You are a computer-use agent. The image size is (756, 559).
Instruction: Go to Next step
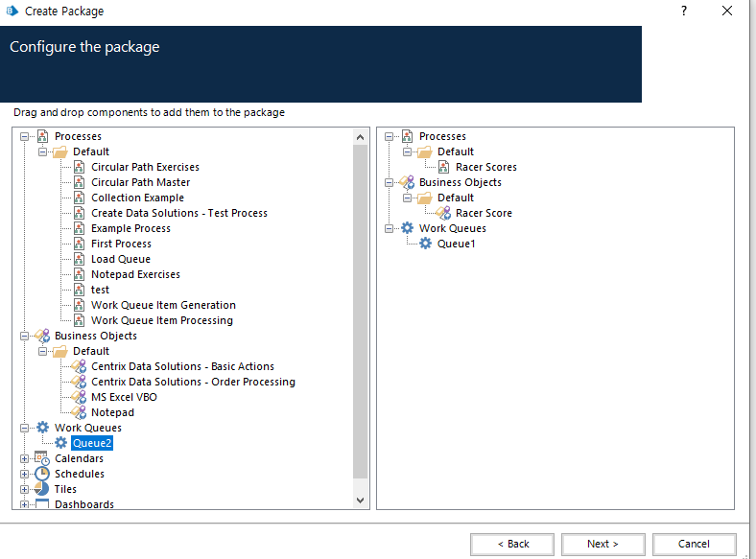[602, 544]
